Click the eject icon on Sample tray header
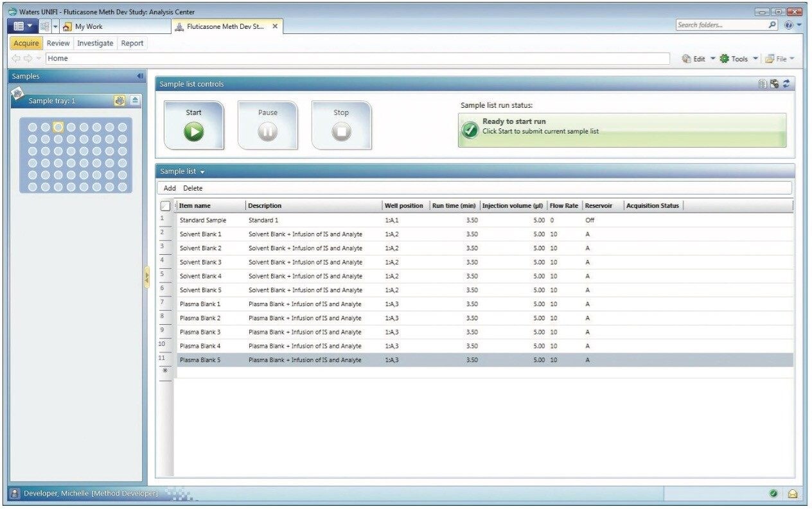Screen dimensions: 812x509 (135, 101)
